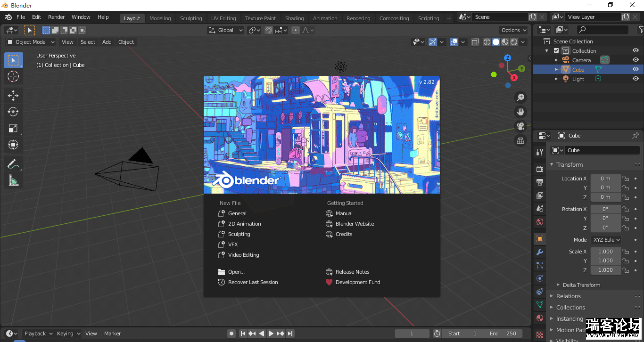The image size is (644, 342).
Task: Select the Transform tool
Action: tap(13, 145)
